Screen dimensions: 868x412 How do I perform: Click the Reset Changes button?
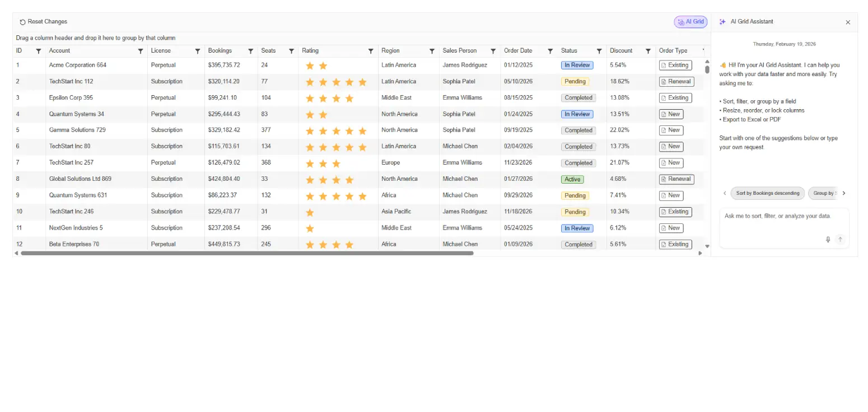click(44, 22)
